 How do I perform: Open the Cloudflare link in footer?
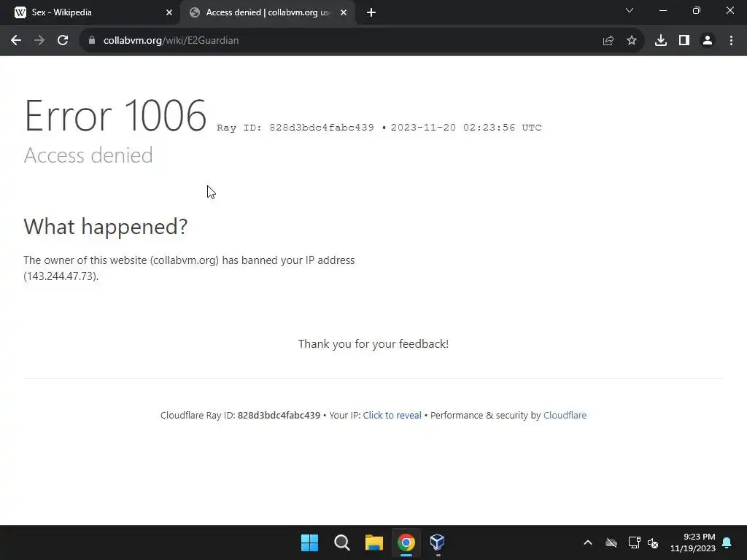(565, 415)
